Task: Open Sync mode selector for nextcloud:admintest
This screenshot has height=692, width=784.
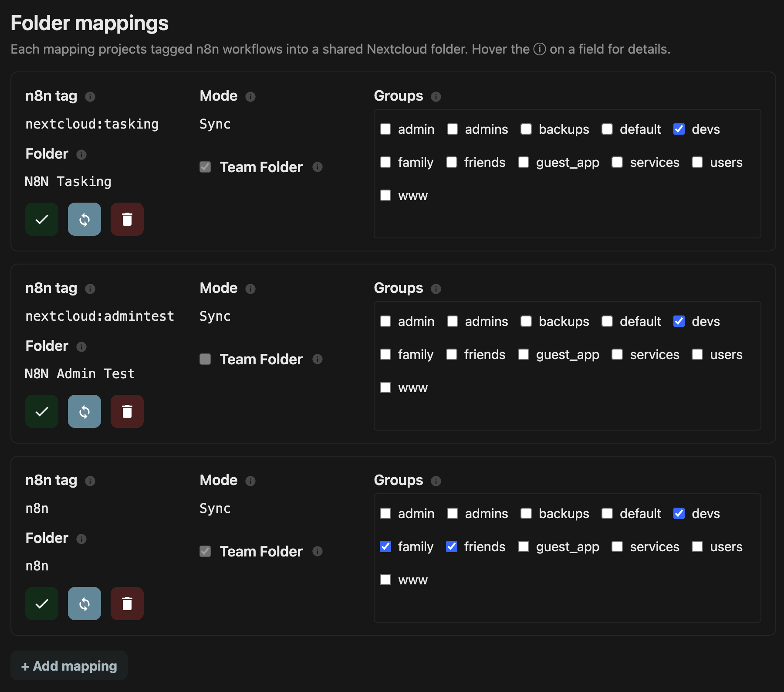Action: (x=215, y=316)
